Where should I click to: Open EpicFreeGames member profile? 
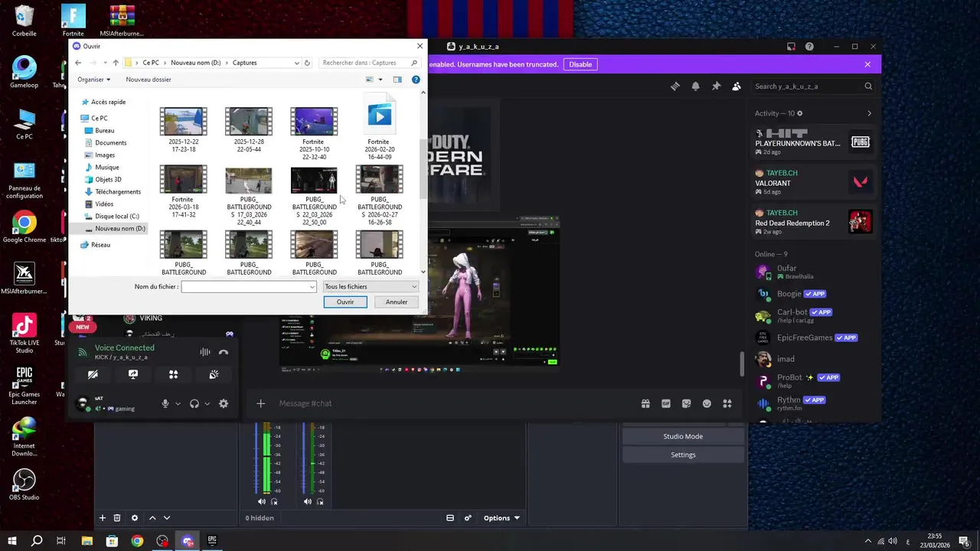coord(813,337)
